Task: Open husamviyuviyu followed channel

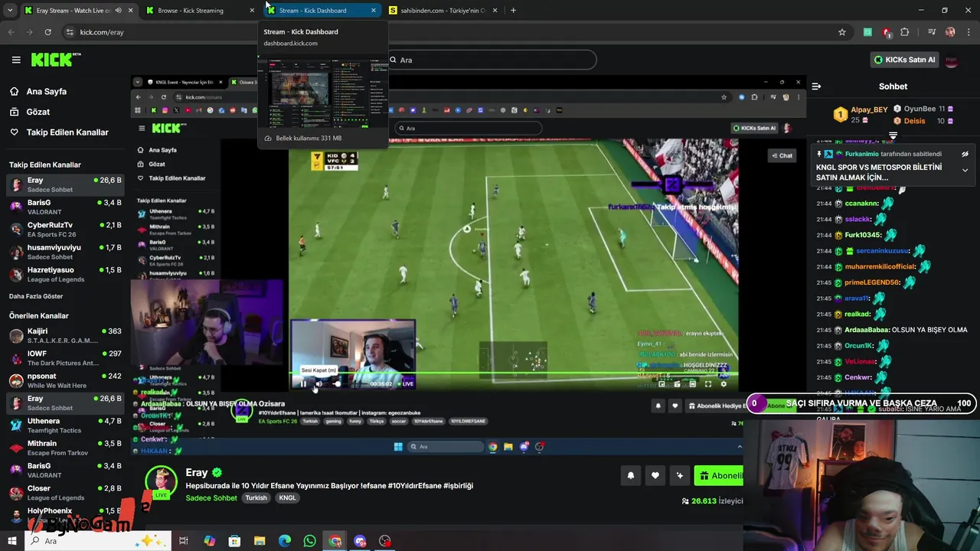Action: click(64, 252)
